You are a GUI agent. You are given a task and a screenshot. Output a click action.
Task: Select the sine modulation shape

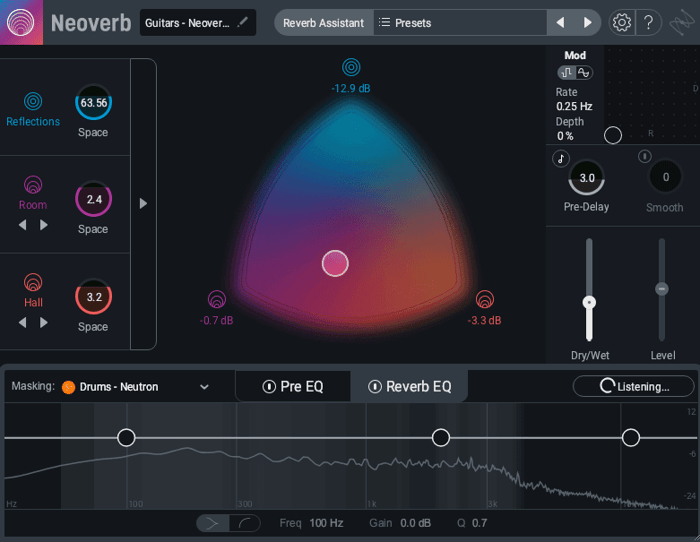[x=583, y=72]
